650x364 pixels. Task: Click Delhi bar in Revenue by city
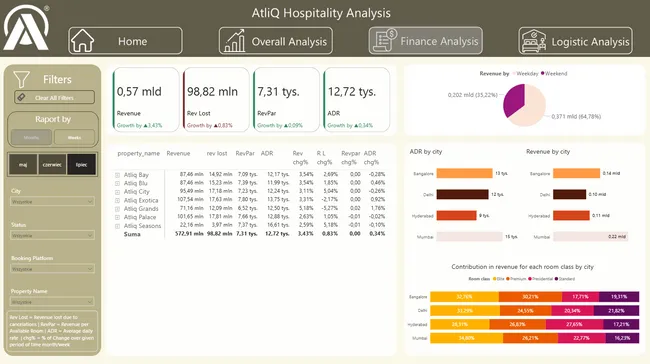(x=570, y=194)
